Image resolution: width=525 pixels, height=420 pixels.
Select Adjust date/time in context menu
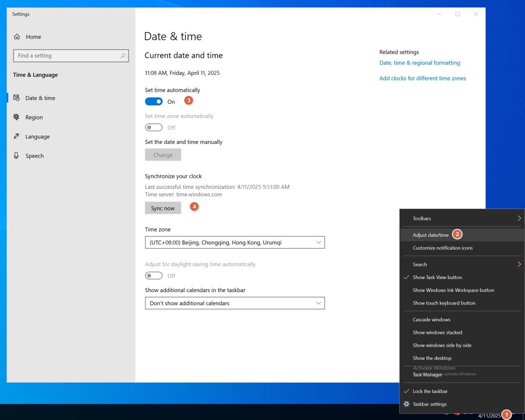431,235
